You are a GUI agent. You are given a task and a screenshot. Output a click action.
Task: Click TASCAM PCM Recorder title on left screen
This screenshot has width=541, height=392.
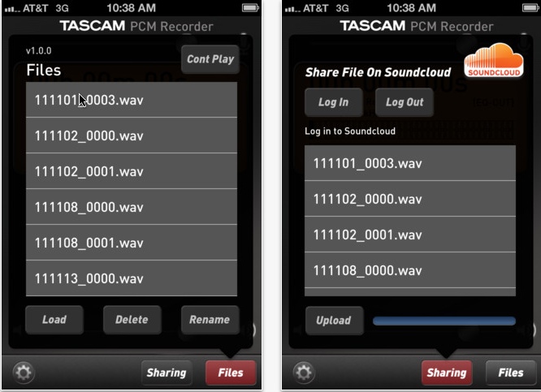coord(136,26)
